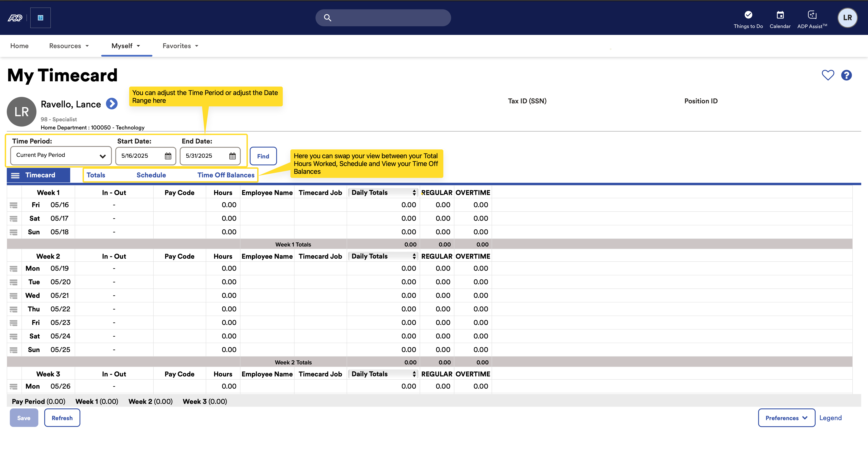Click arrow icon next to Ravello, Lance
The width and height of the screenshot is (868, 454).
click(x=112, y=104)
